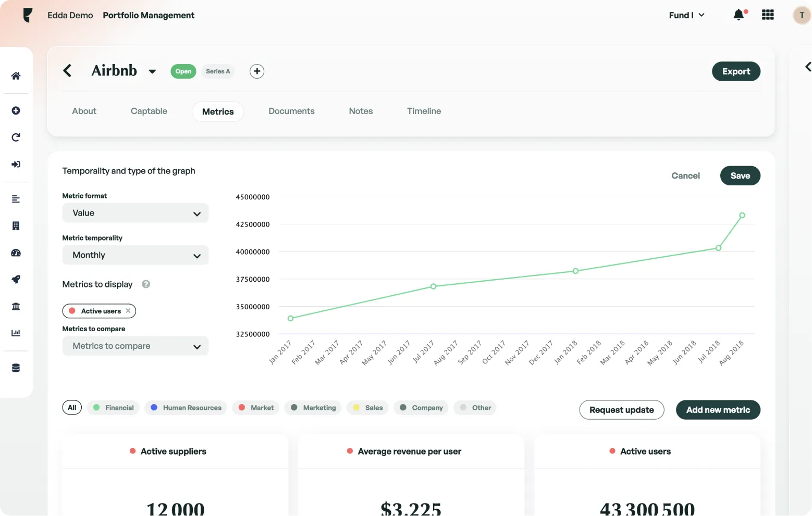Open the Metric format Value dropdown
The height and width of the screenshot is (516, 812).
135,213
